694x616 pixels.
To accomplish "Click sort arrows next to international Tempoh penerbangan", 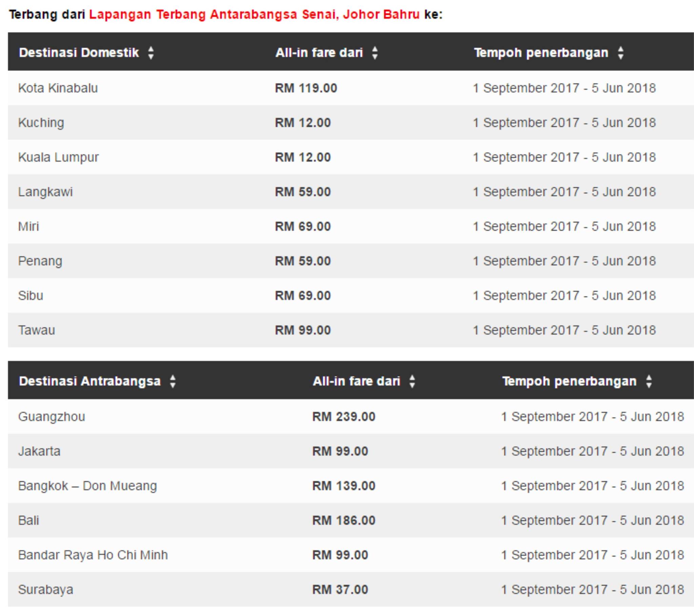I will point(649,381).
